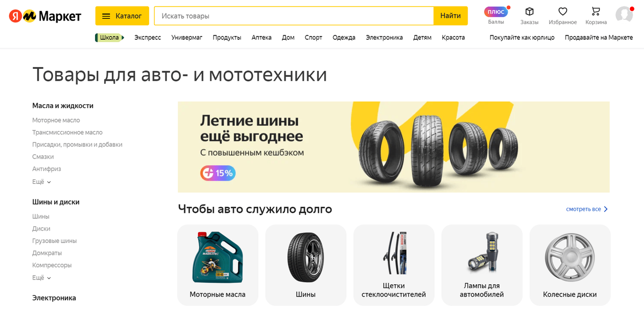Screen dimensions: 644x309
Task: Follow the смотреть все link
Action: point(587,209)
